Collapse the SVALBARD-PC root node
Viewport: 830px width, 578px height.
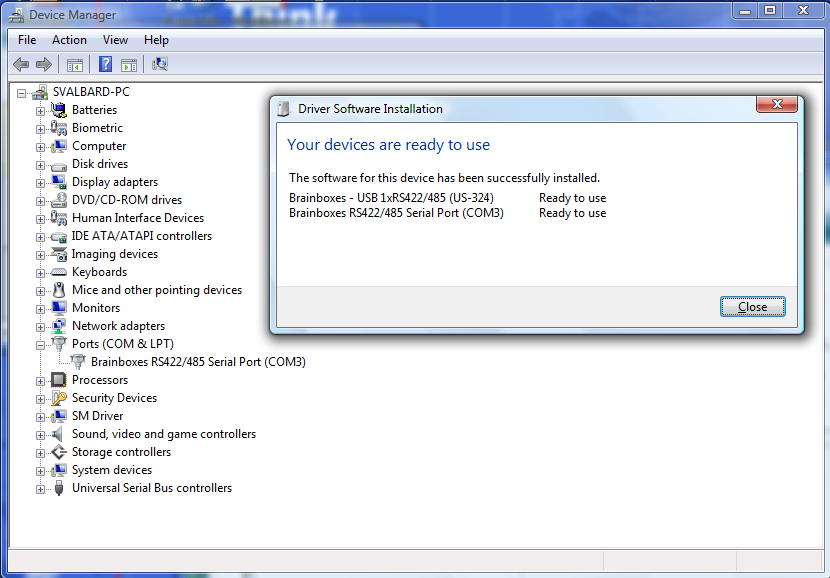pos(23,92)
